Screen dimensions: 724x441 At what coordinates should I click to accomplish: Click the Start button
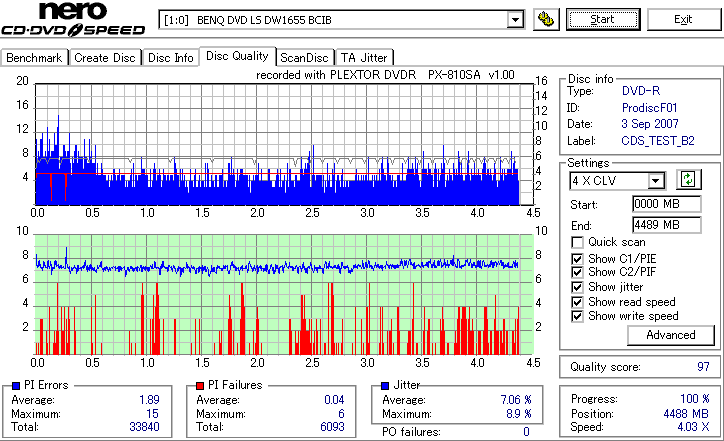pos(603,19)
